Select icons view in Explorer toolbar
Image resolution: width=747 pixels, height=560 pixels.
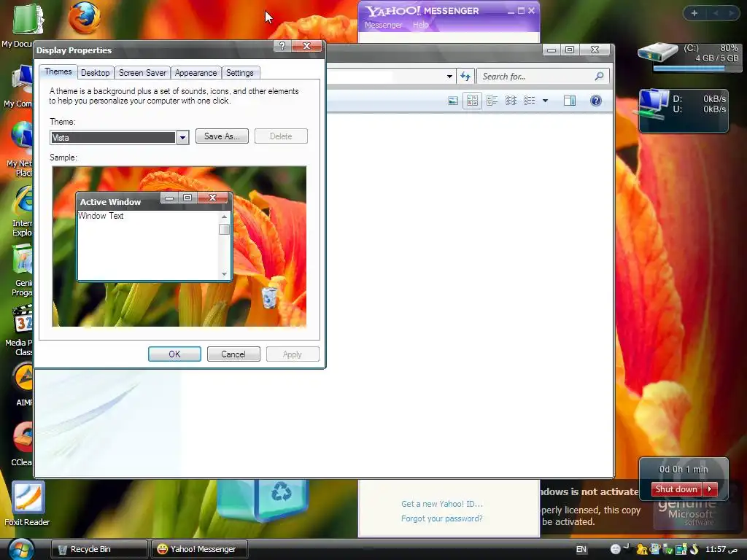[511, 101]
